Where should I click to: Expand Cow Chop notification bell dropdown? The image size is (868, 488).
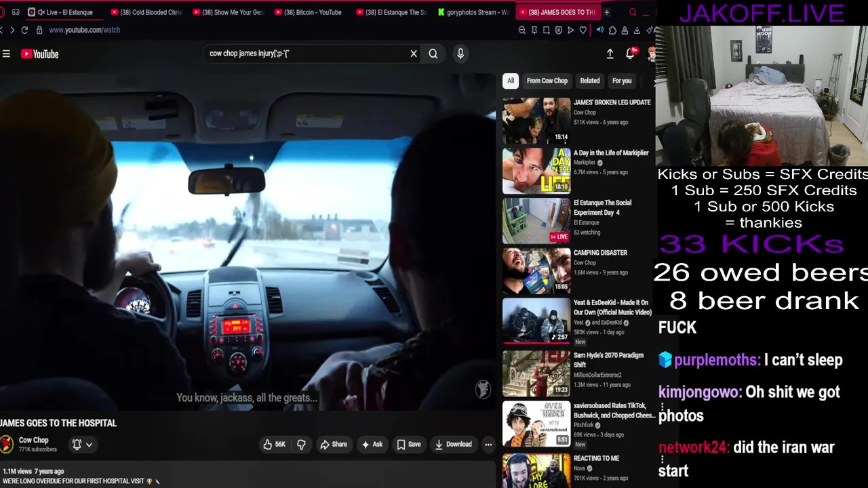(82, 445)
